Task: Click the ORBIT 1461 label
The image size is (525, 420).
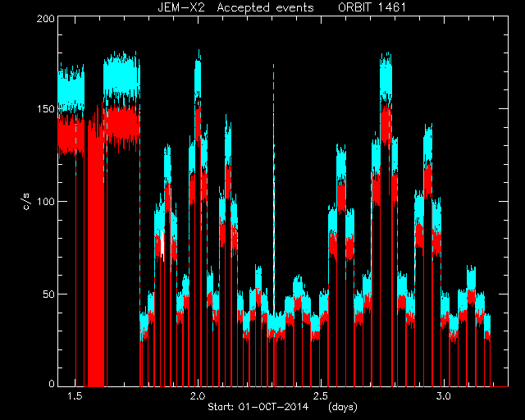Action: [372, 7]
